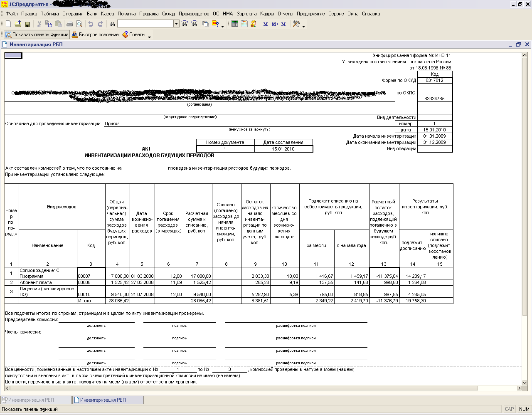Click the New document icon
The image size is (532, 415).
[x=8, y=24]
